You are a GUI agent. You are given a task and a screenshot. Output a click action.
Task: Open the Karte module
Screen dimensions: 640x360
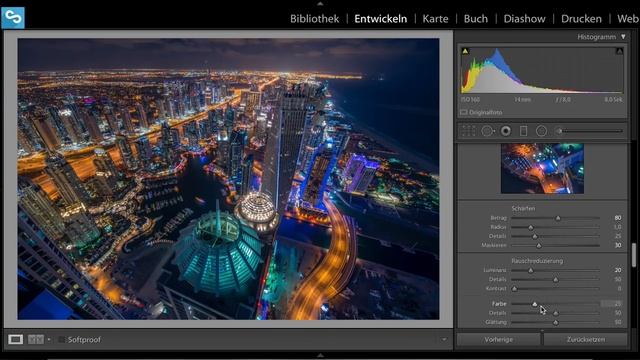pyautogui.click(x=435, y=19)
